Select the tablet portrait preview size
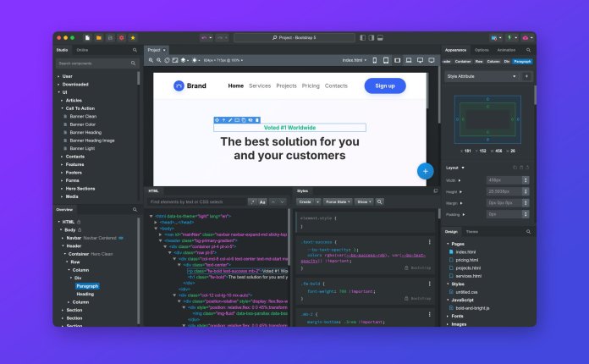Screen dimensions: 589x364 [x=386, y=60]
